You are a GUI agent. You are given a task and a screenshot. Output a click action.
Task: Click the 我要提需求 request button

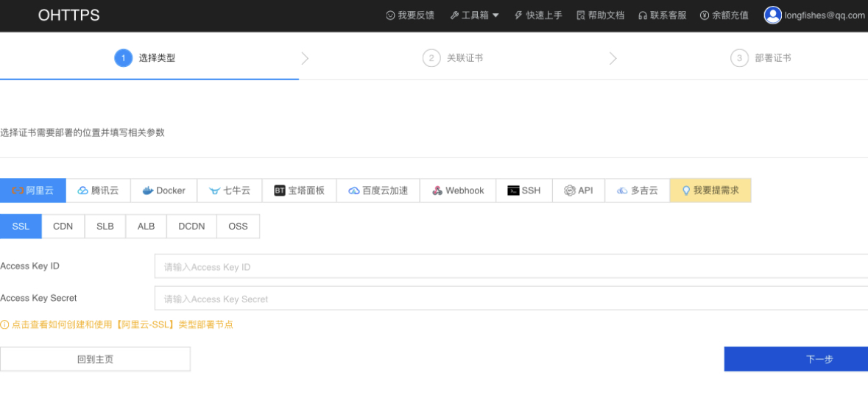[x=710, y=191]
